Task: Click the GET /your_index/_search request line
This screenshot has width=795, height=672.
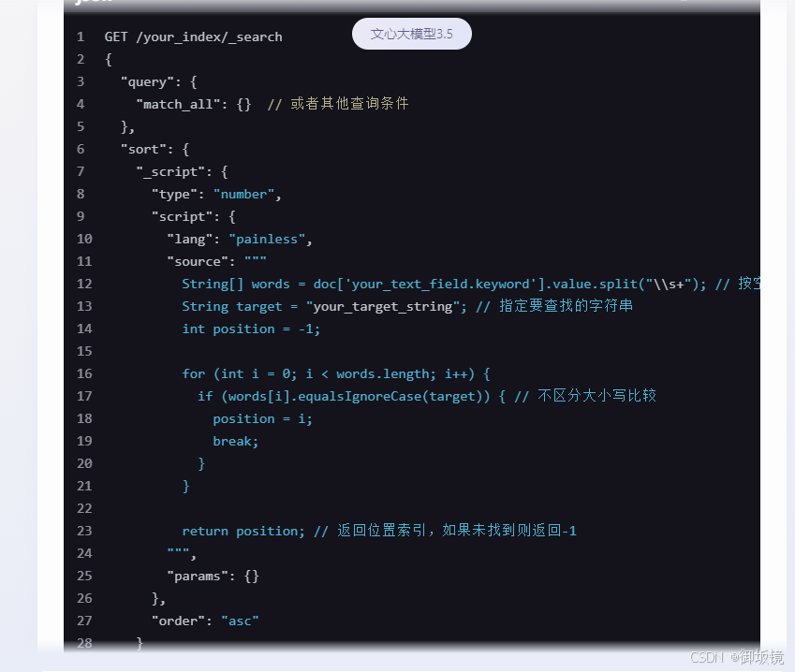Action: point(193,37)
